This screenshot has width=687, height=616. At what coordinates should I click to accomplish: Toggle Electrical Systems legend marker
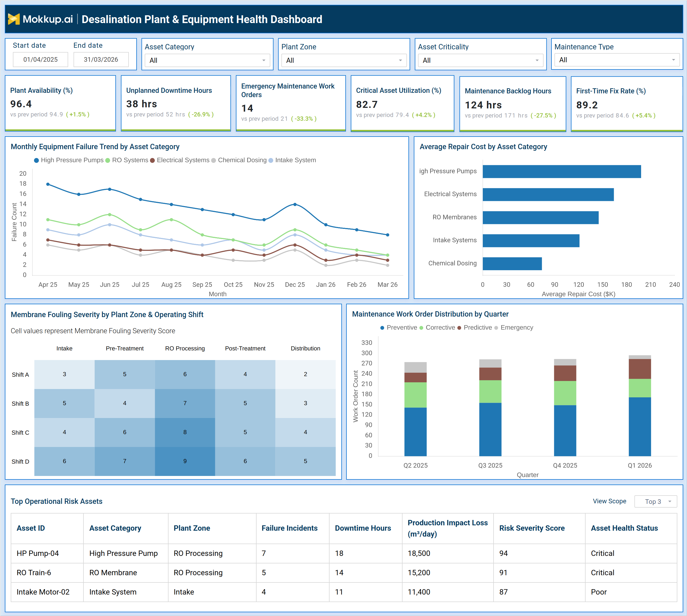tap(152, 160)
